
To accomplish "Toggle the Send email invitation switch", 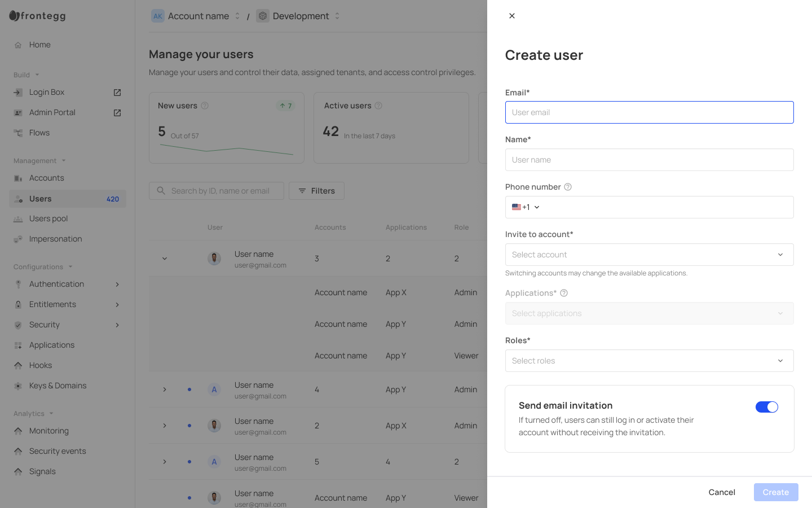I will (766, 407).
